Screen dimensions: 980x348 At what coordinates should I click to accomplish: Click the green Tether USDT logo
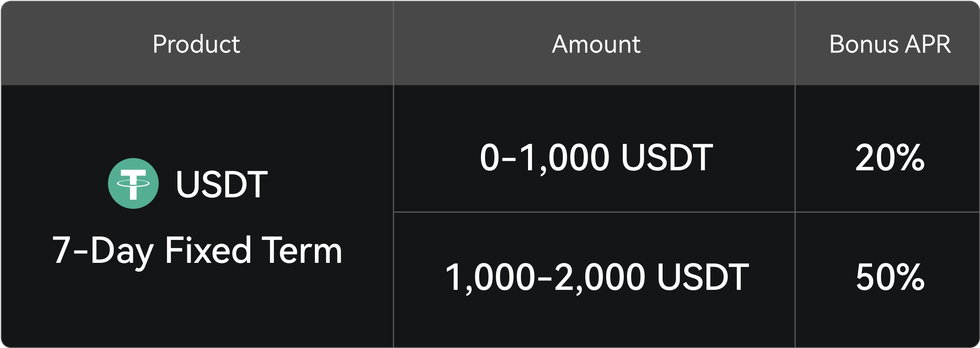133,183
